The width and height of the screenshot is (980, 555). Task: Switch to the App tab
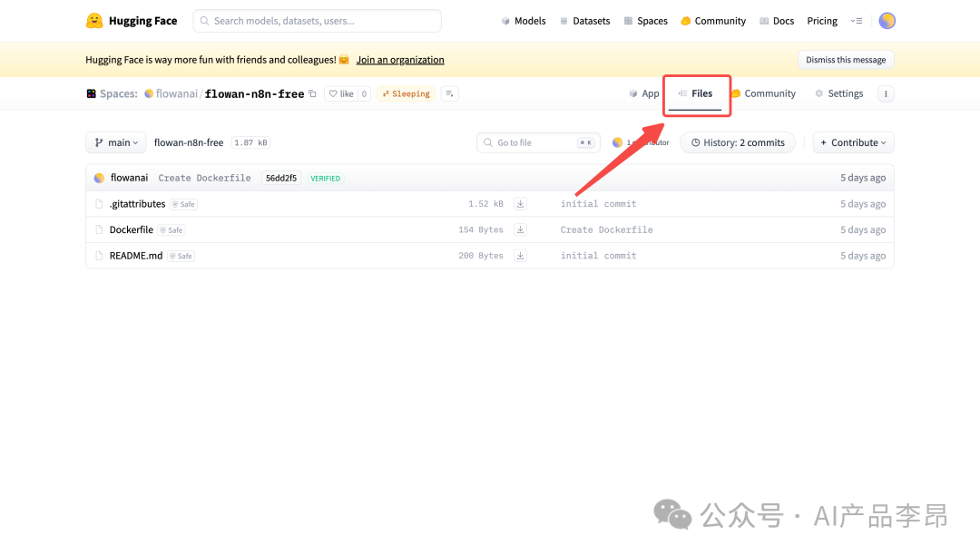pyautogui.click(x=643, y=93)
